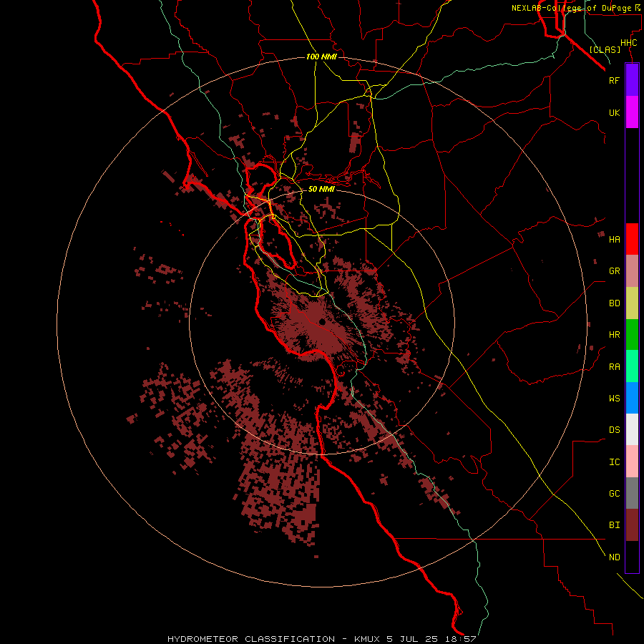Click the RF legend label
The width and height of the screenshot is (644, 644).
click(x=614, y=80)
